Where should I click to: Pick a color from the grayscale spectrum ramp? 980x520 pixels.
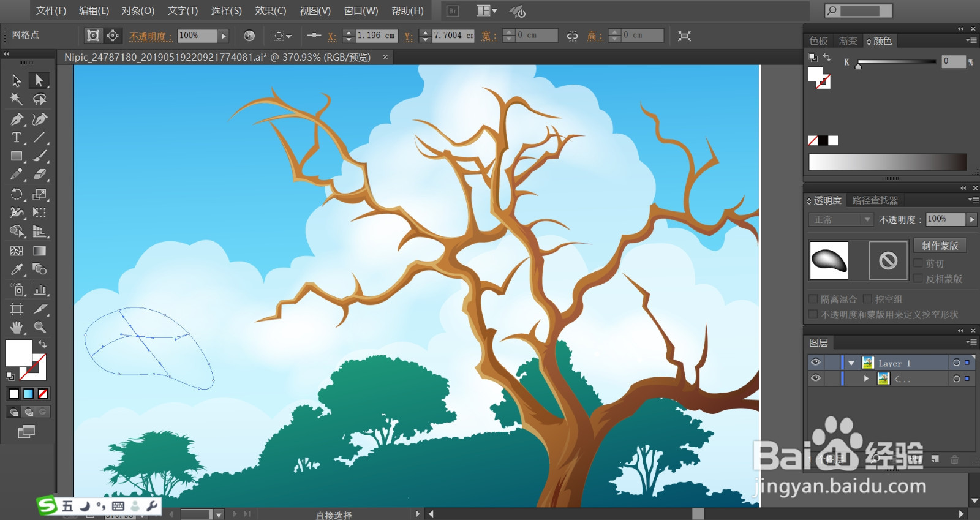888,162
